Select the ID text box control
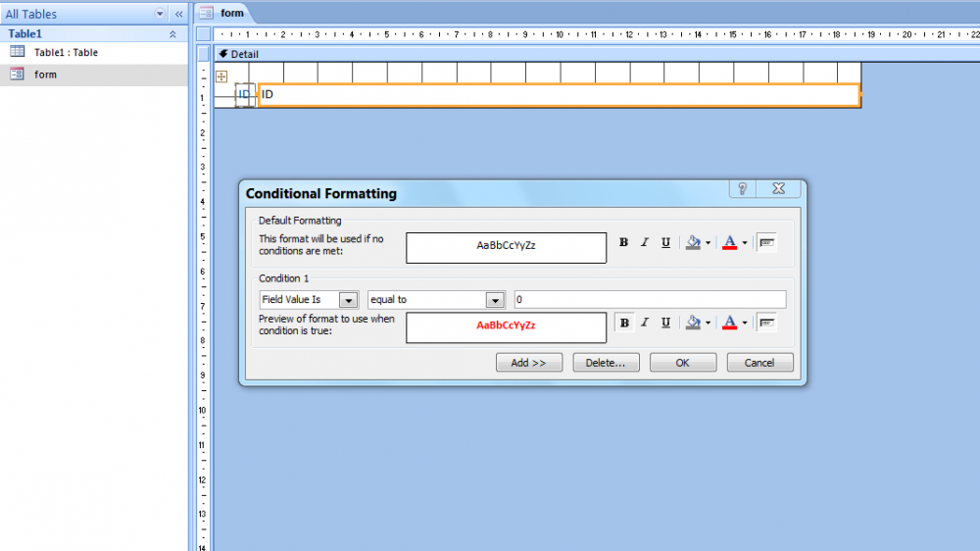Image resolution: width=980 pixels, height=551 pixels. coord(560,95)
